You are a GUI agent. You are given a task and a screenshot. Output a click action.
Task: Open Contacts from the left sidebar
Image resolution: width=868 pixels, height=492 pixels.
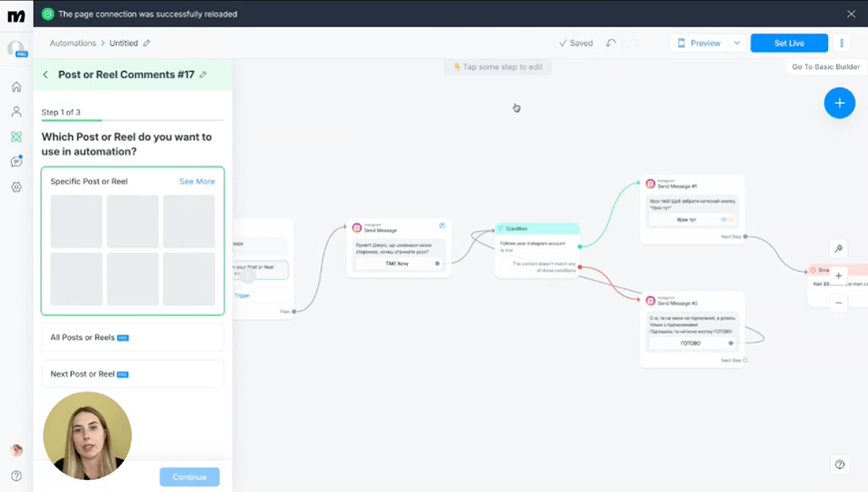coord(16,112)
